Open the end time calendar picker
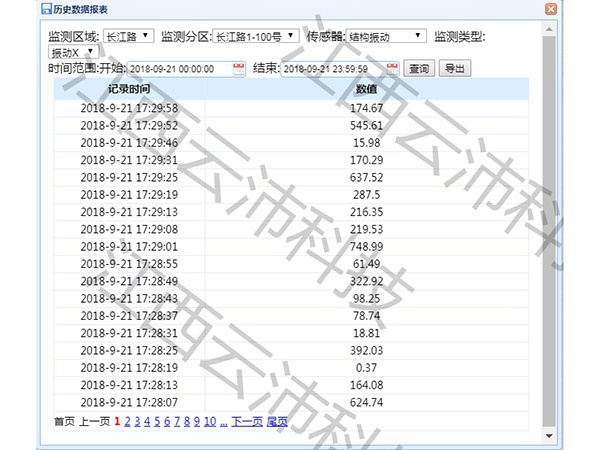The image size is (600, 450). pyautogui.click(x=392, y=69)
